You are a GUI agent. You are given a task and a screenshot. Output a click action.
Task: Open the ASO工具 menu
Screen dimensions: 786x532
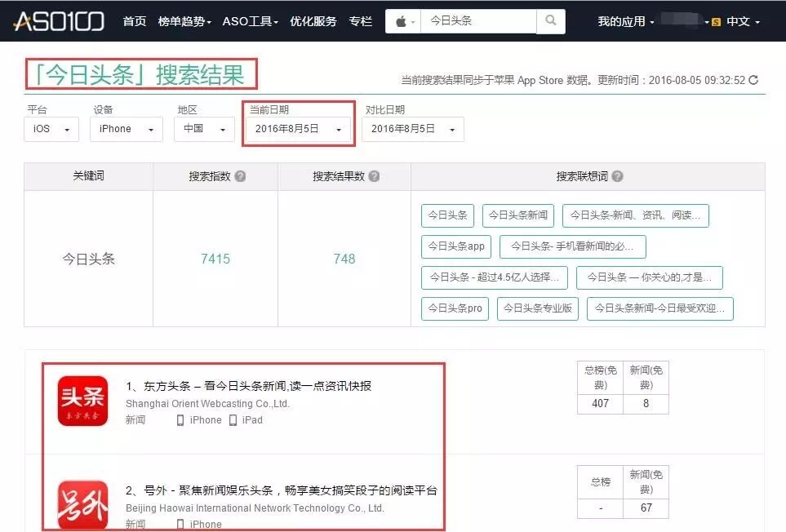(250, 21)
